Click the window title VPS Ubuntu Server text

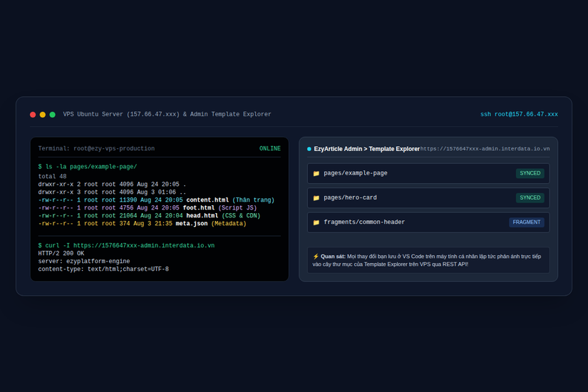tap(167, 114)
